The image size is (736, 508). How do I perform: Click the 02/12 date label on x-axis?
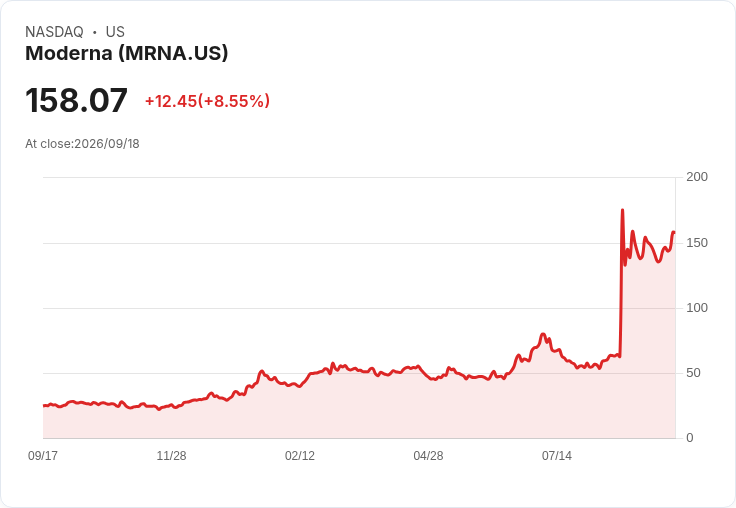300,455
